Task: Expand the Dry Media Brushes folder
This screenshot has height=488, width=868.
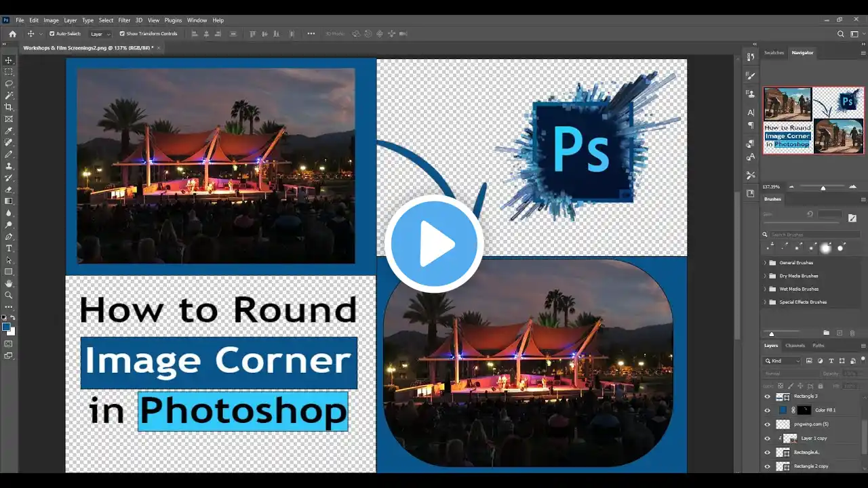Action: coord(766,276)
